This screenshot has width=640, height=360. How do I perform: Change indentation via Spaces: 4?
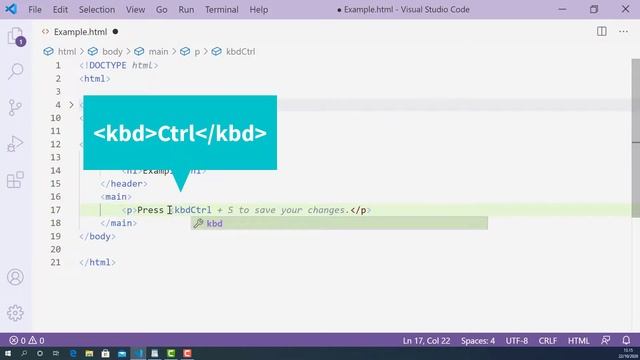click(x=478, y=340)
